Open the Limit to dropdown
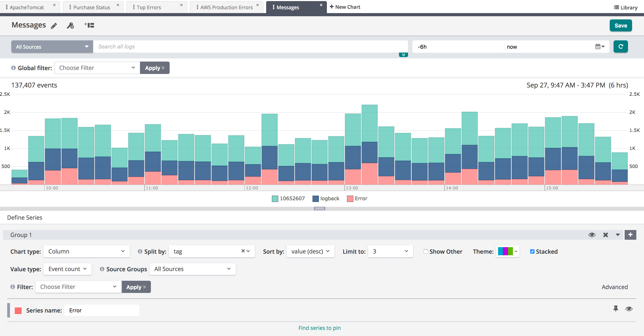This screenshot has height=336, width=644. (390, 251)
